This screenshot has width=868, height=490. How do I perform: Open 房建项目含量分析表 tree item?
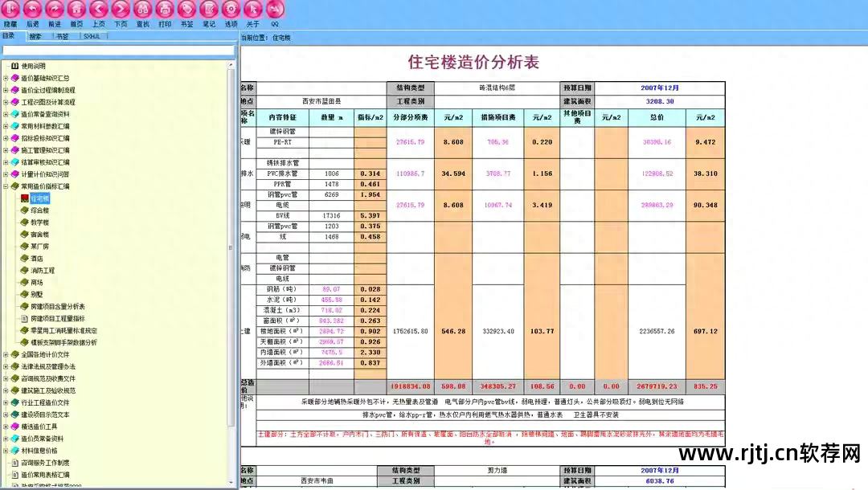click(58, 306)
